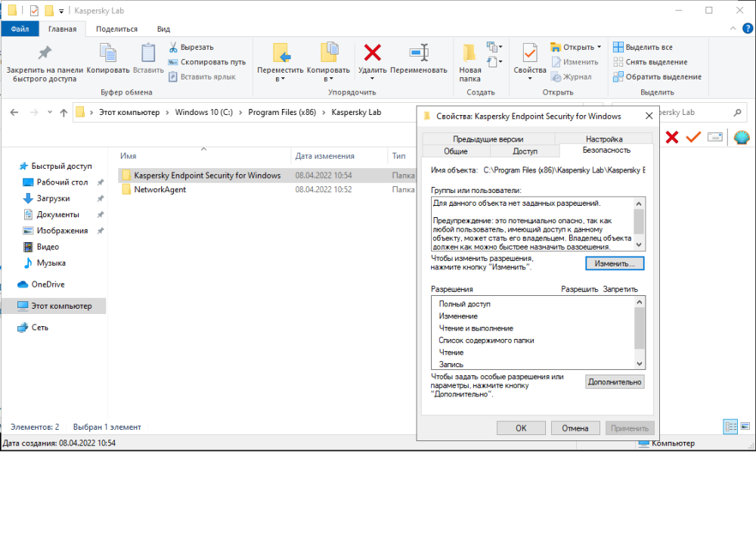Screen dimensions: 756x538
Task: Select Kaspersky Endpoint Security for Windows folder
Action: pos(207,175)
